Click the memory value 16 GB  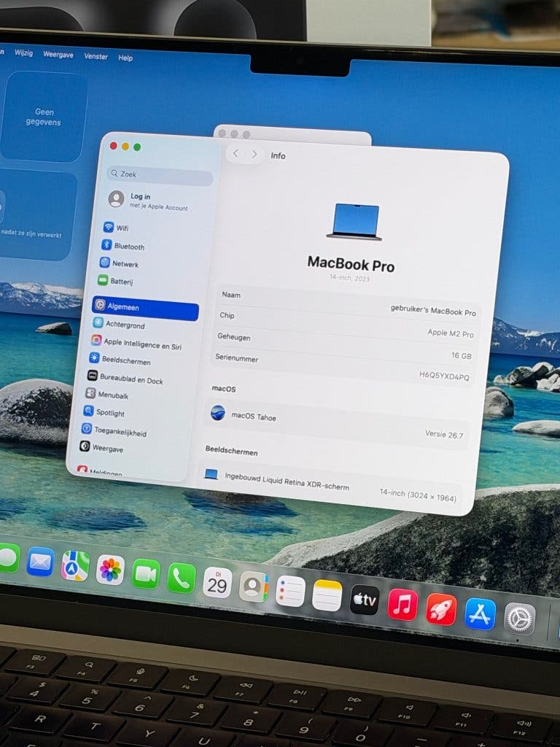click(x=461, y=355)
